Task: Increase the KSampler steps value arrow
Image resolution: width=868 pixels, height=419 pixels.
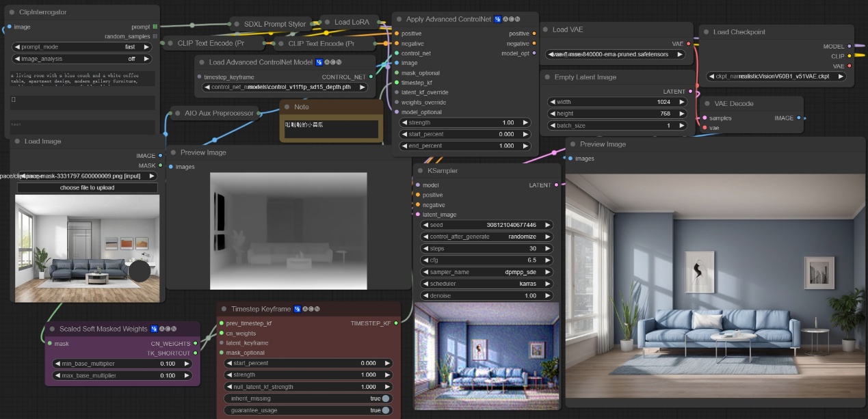Action: 547,249
